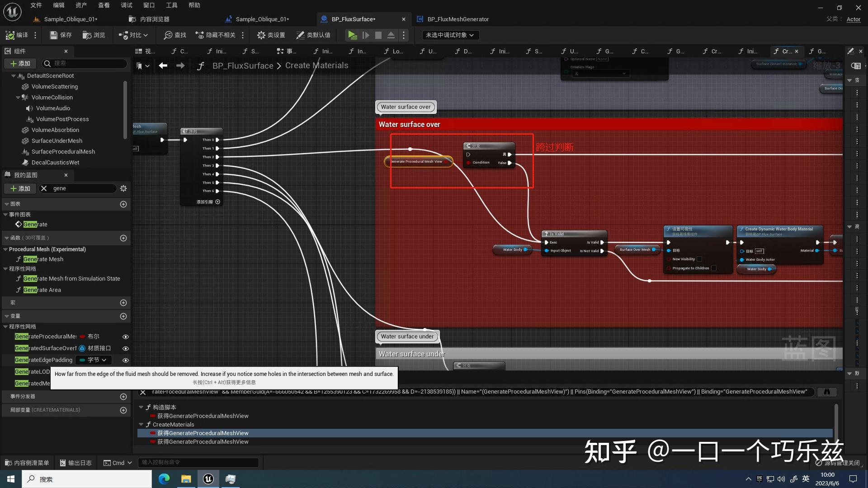Screen dimensions: 868x488
Task: Open the File (文件) menu
Action: [x=36, y=5]
